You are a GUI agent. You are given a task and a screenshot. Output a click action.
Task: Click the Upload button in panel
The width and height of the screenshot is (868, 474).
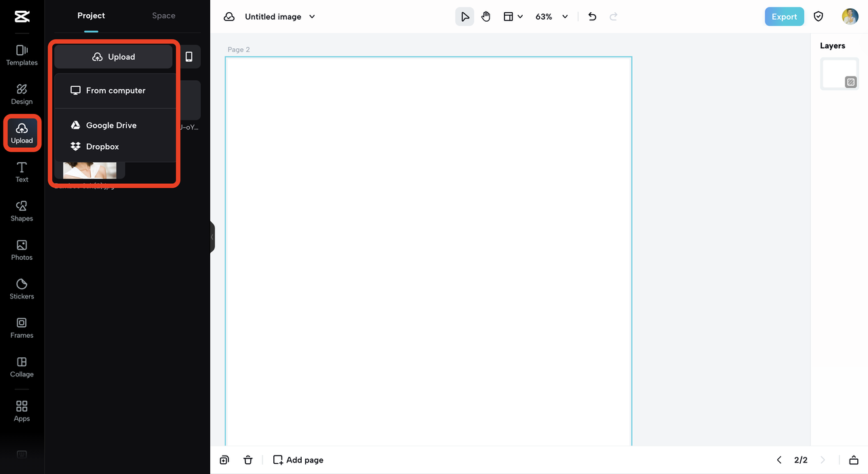tap(113, 57)
